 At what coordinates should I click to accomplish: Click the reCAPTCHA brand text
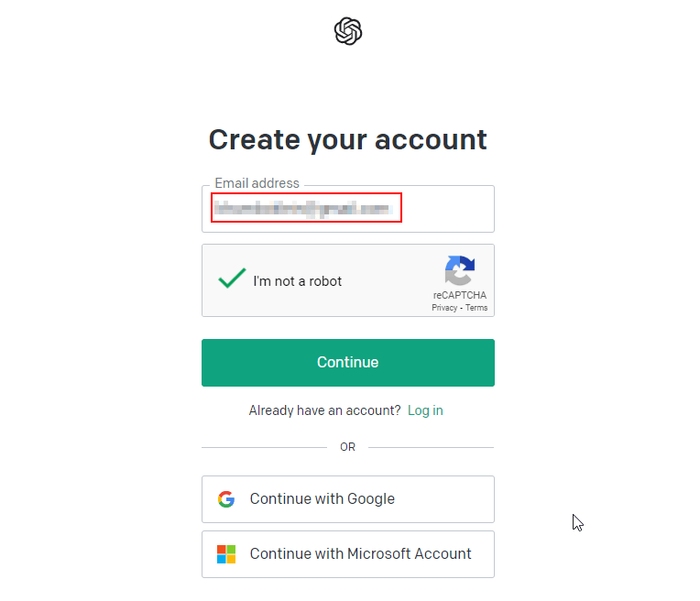pos(459,295)
